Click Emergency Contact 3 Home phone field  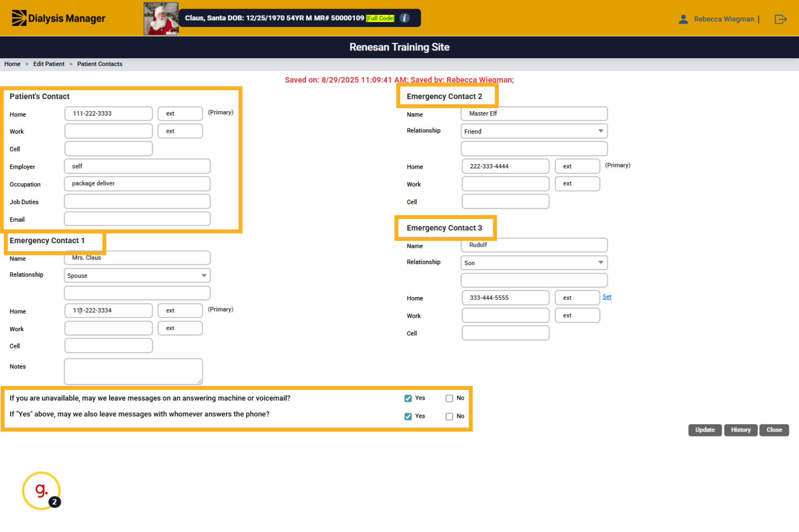(505, 298)
